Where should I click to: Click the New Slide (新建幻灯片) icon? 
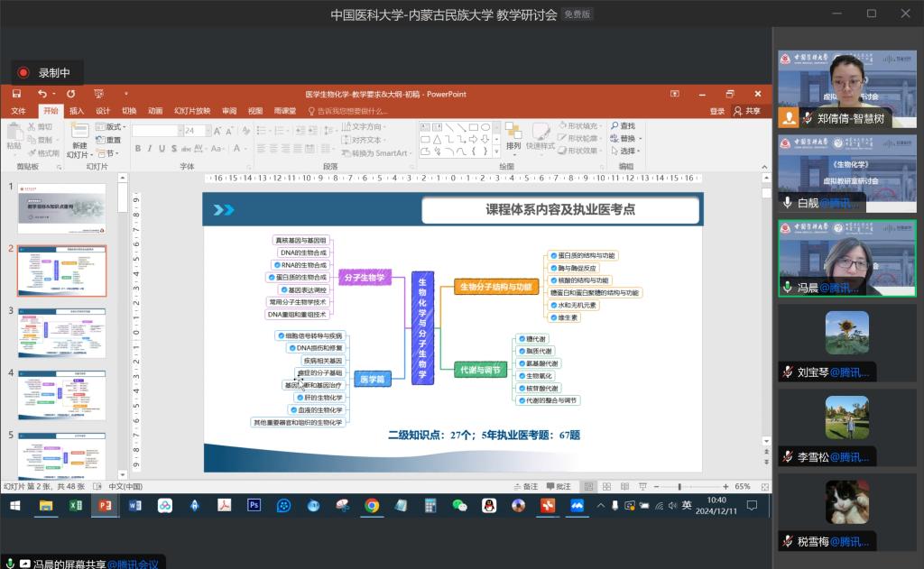click(79, 135)
